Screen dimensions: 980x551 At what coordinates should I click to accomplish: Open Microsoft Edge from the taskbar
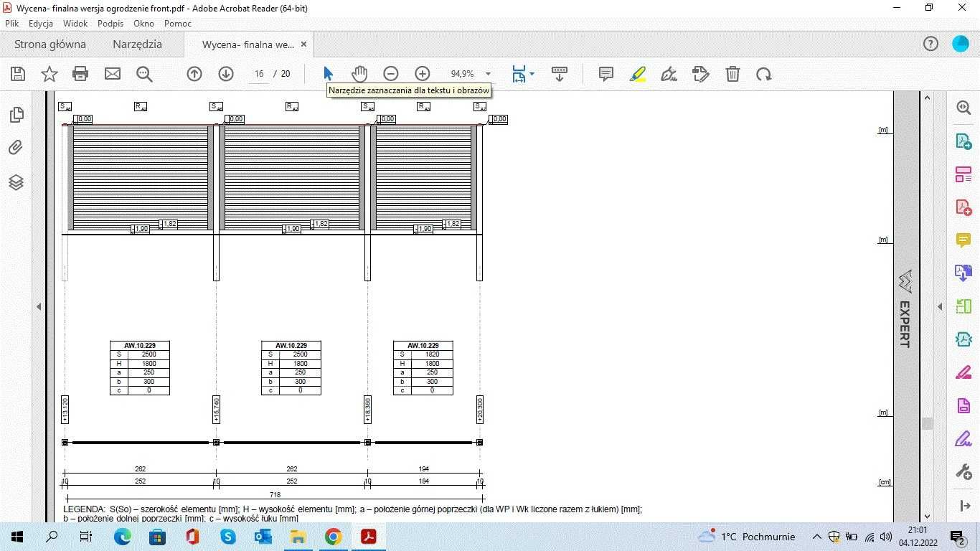tap(123, 537)
